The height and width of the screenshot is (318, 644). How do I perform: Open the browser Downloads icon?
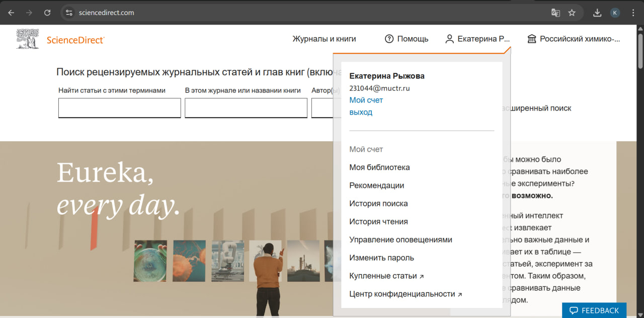click(x=597, y=12)
